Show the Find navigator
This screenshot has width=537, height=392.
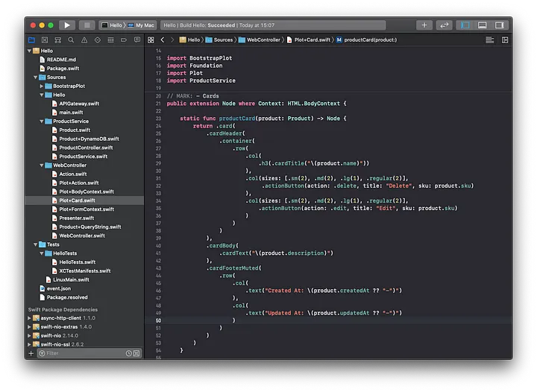(x=71, y=40)
